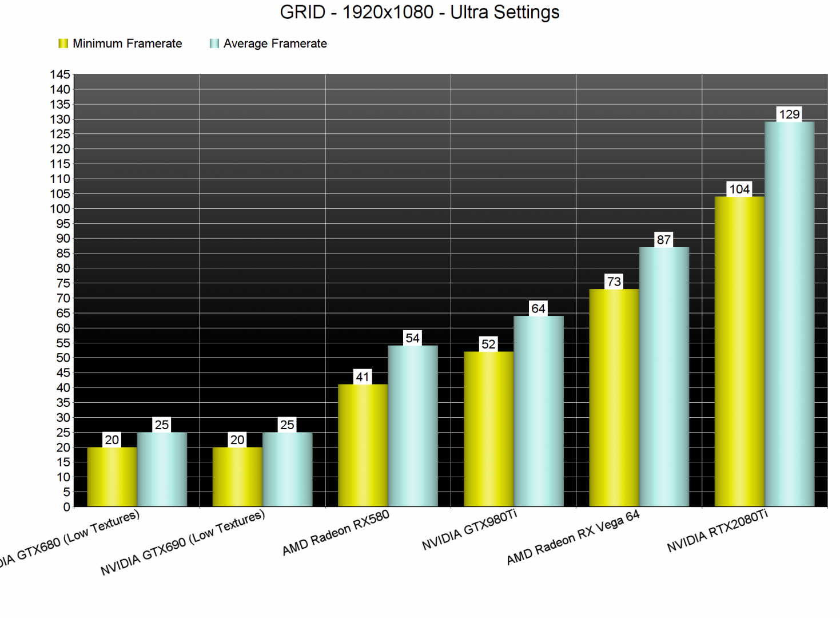Screen dimensions: 840x618
Task: Click the yellow Minimum Framerate legend swatch
Action: (63, 43)
